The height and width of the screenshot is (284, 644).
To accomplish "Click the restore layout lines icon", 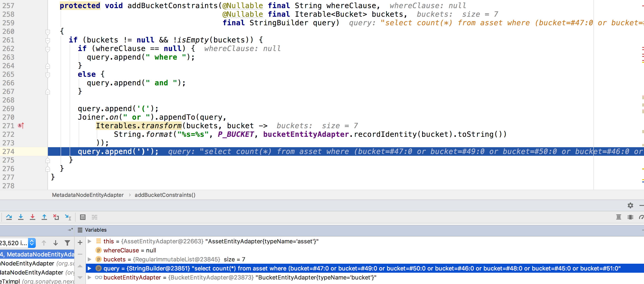I will [x=618, y=217].
